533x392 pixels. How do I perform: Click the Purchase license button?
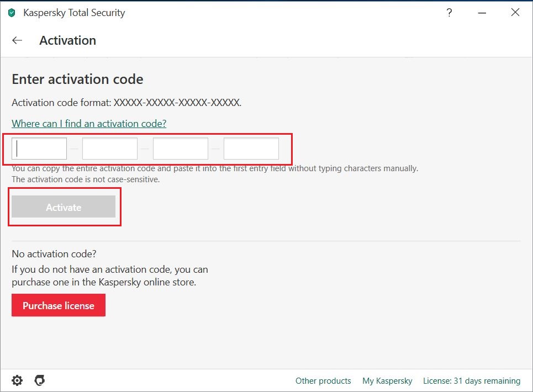(59, 305)
